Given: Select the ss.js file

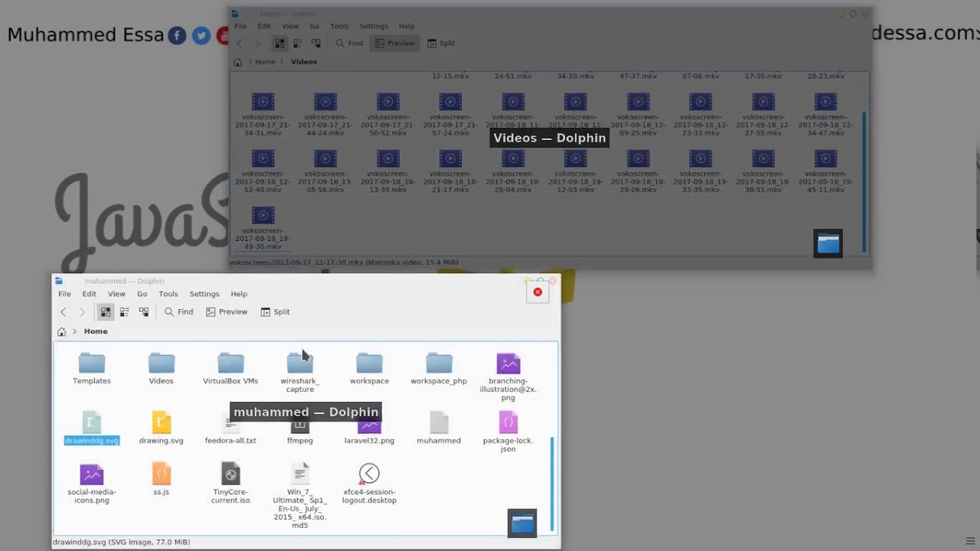Looking at the screenshot, I should 161,479.
